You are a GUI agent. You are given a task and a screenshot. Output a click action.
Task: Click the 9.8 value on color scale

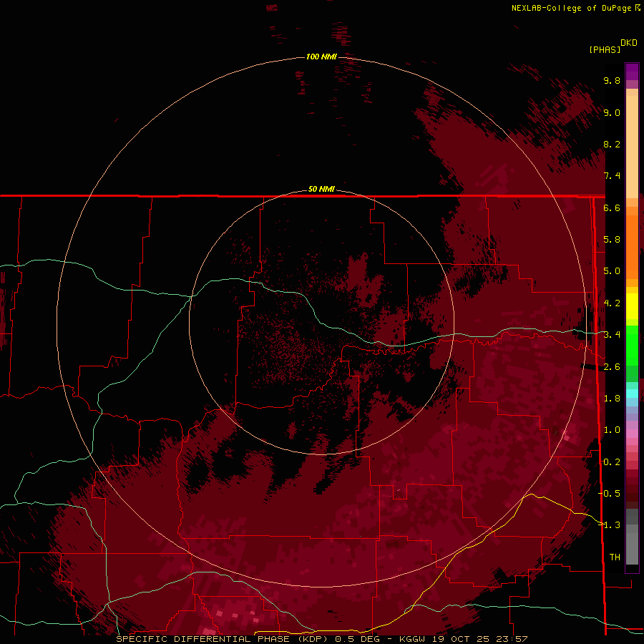[x=612, y=80]
